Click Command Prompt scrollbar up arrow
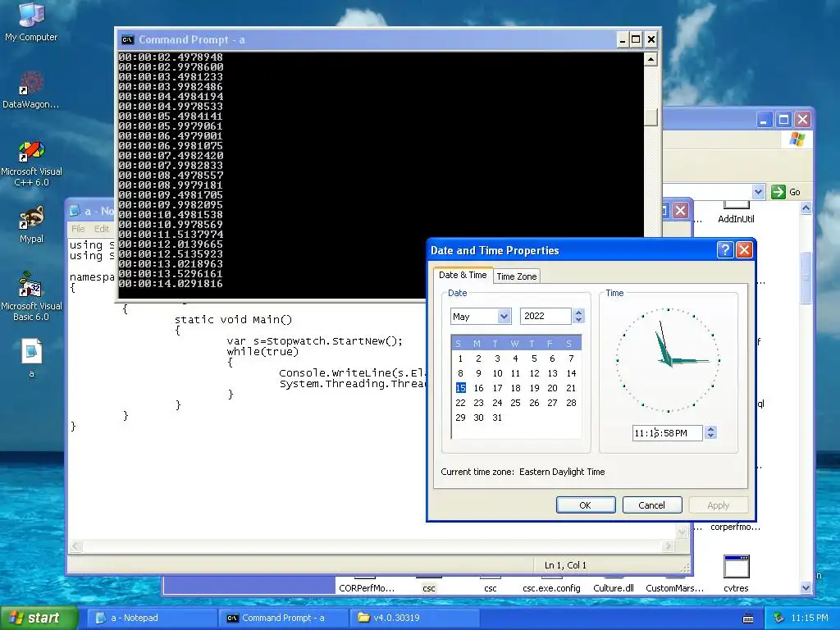The width and height of the screenshot is (840, 630). 651,59
